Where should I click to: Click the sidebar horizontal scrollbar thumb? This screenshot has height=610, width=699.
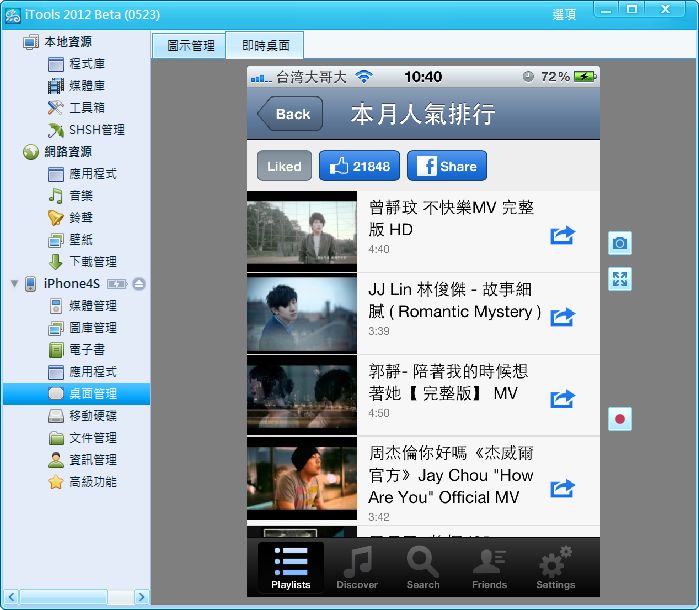pyautogui.click(x=63, y=597)
